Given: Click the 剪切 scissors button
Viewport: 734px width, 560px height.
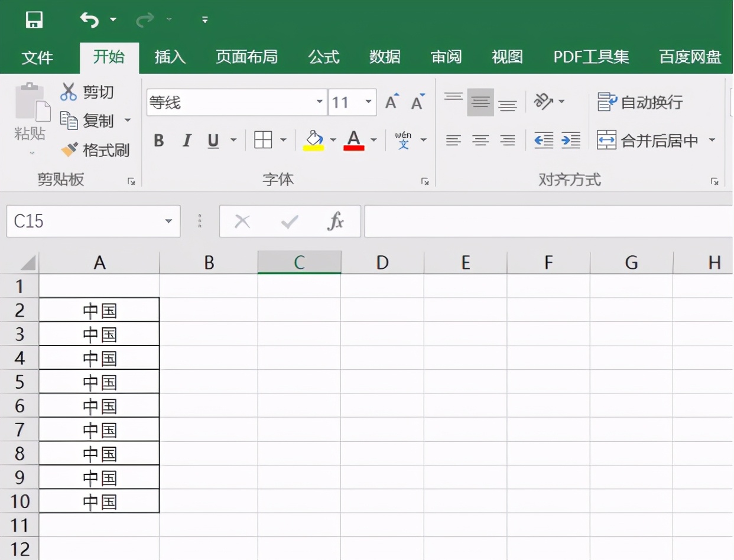Looking at the screenshot, I should pyautogui.click(x=87, y=92).
